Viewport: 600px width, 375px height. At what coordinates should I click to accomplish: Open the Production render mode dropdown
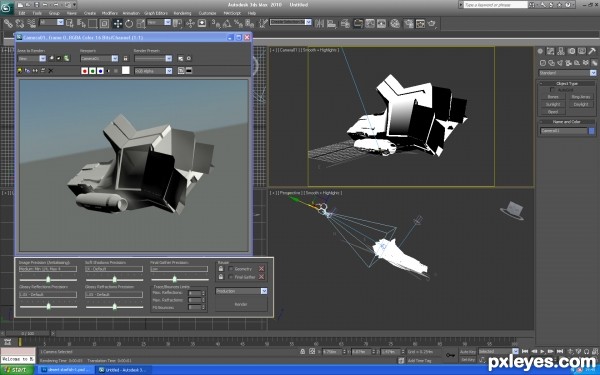pyautogui.click(x=241, y=291)
